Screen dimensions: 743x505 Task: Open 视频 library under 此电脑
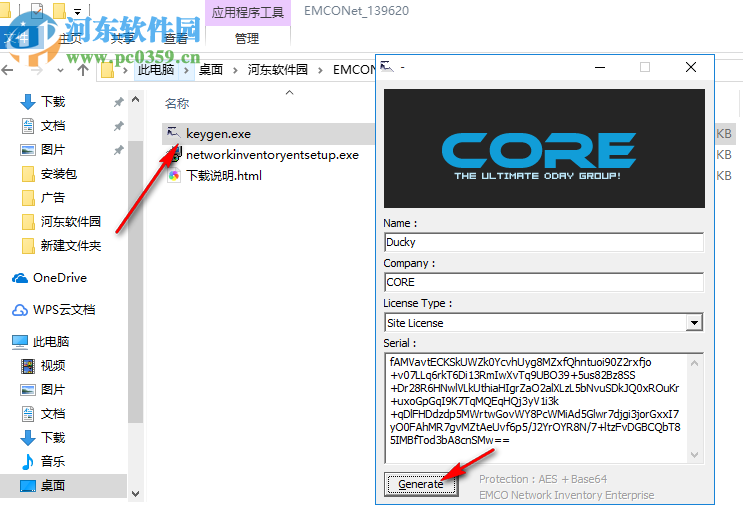pos(53,366)
